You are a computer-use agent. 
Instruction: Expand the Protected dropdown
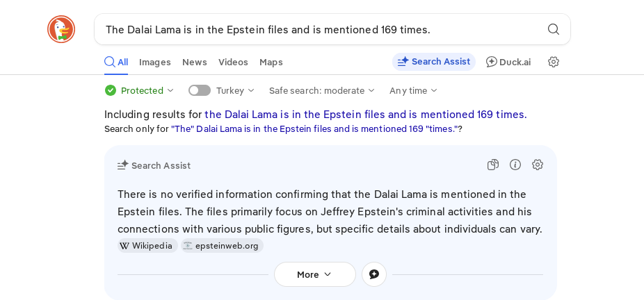[140, 90]
